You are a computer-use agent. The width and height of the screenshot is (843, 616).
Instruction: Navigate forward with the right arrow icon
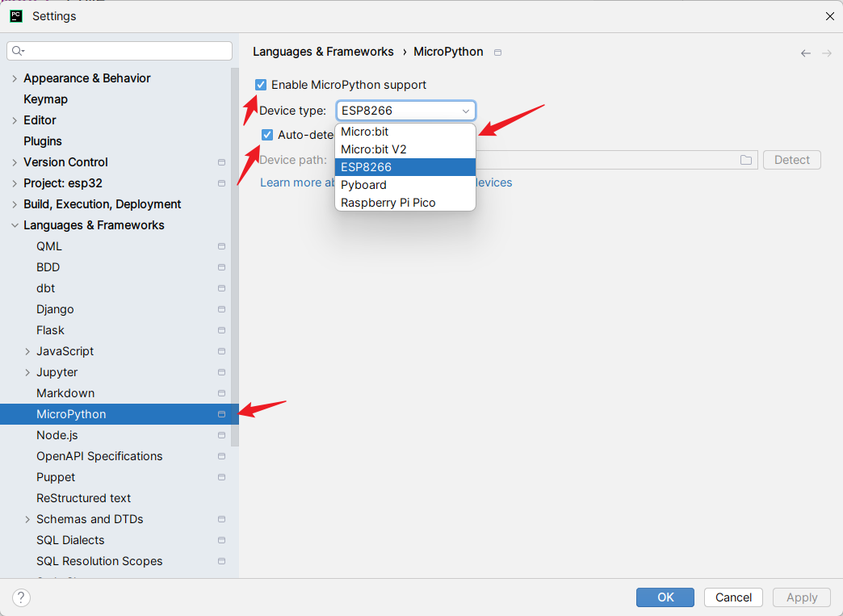(x=827, y=53)
